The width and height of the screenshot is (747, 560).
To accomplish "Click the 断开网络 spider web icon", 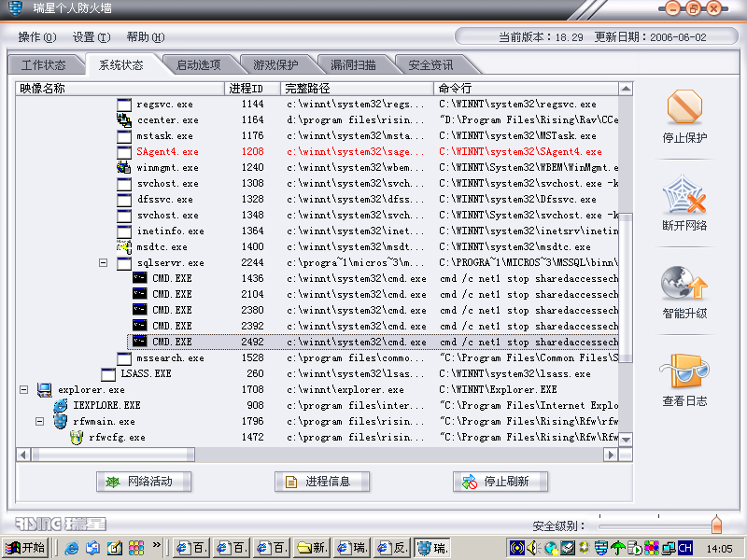I will coord(684,196).
